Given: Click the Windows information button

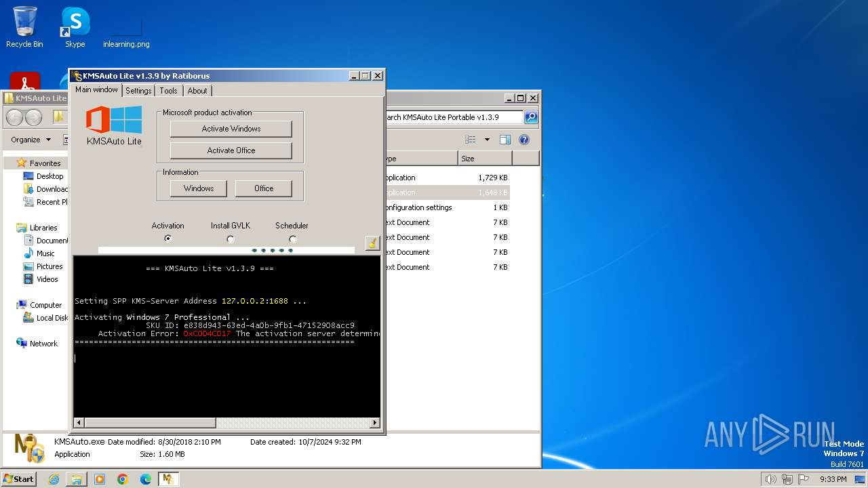Looking at the screenshot, I should [199, 188].
